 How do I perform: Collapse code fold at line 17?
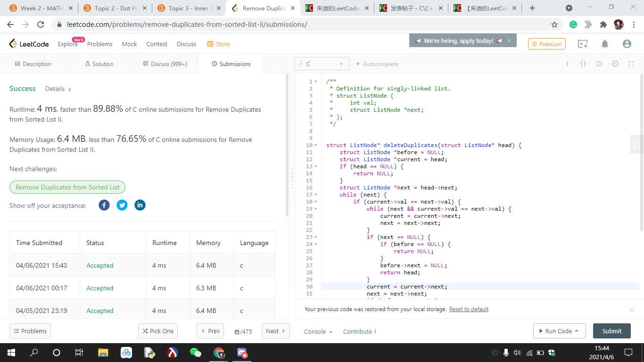point(316,195)
